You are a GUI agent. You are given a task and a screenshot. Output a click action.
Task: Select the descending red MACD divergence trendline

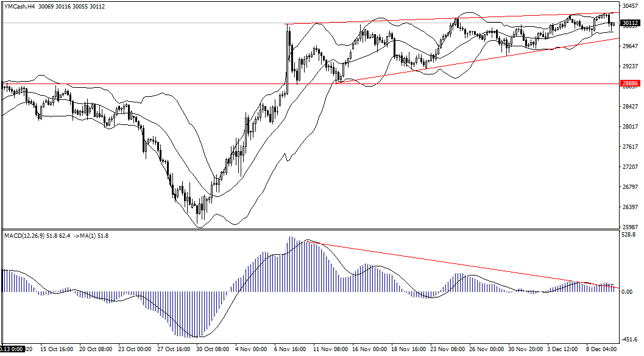point(463,265)
